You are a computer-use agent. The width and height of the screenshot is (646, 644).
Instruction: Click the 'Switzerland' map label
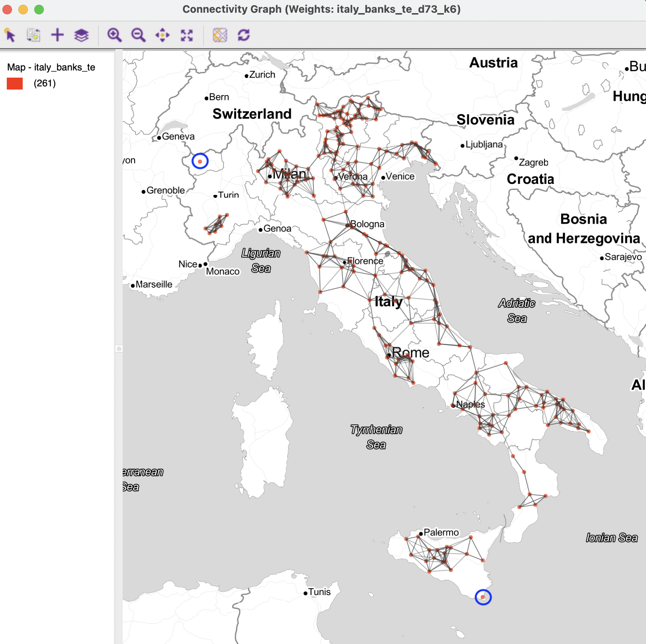click(252, 114)
